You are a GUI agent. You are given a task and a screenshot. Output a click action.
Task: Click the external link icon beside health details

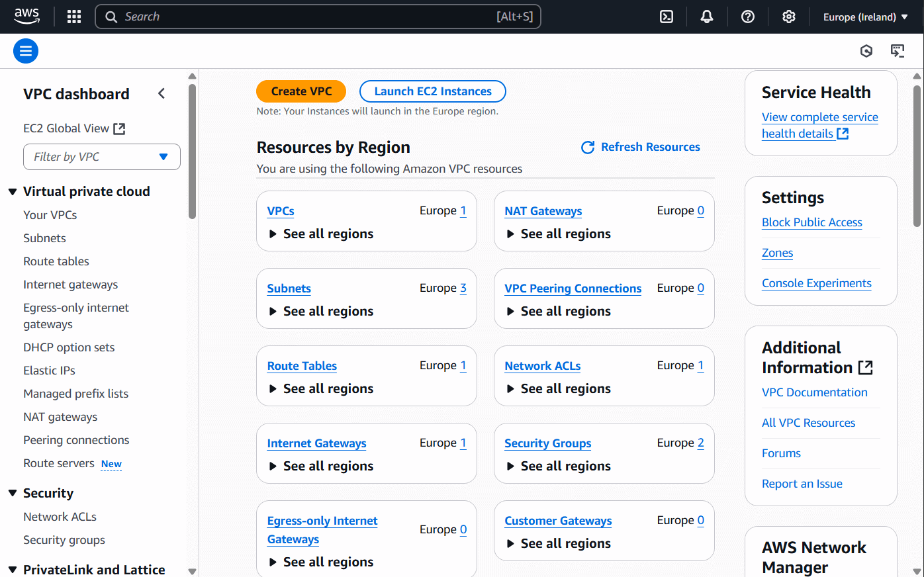843,134
